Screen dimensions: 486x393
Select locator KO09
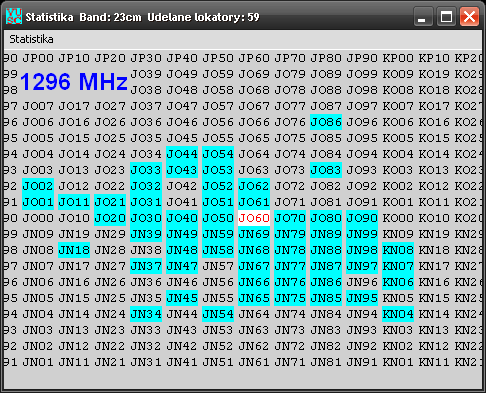(398, 74)
